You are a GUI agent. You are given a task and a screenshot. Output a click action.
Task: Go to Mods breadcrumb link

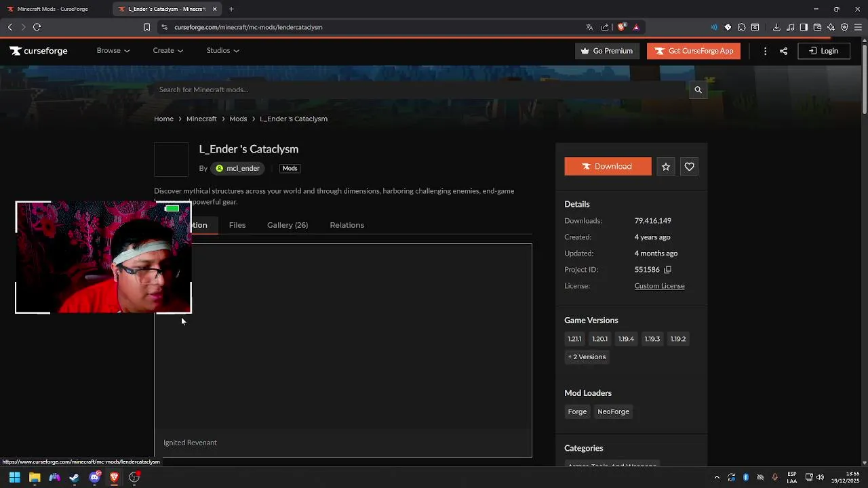click(x=238, y=119)
